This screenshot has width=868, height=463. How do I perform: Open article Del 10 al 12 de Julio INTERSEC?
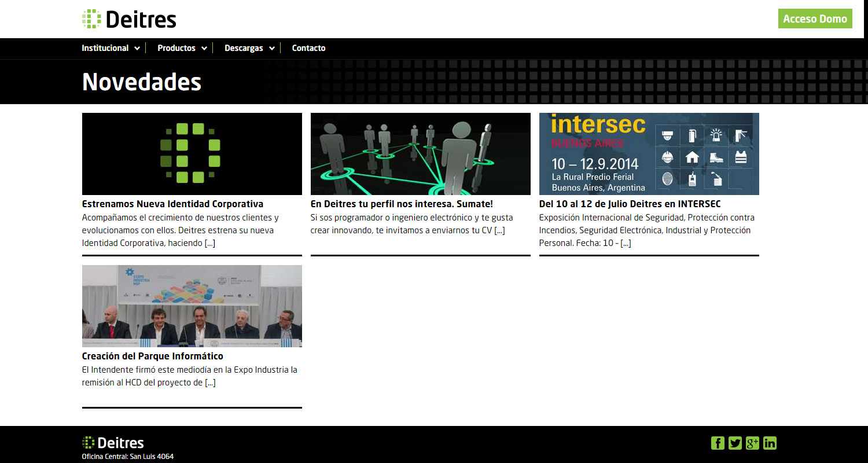pos(630,204)
